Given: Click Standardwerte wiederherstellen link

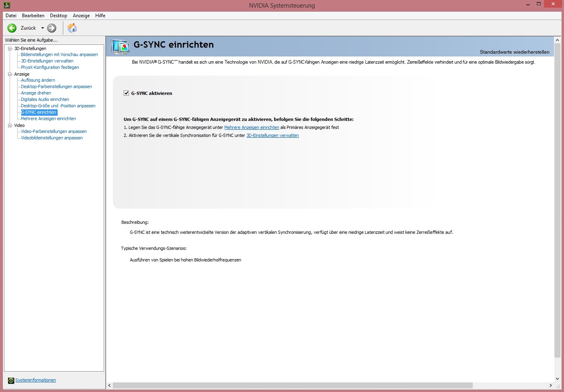Looking at the screenshot, I should (x=514, y=52).
